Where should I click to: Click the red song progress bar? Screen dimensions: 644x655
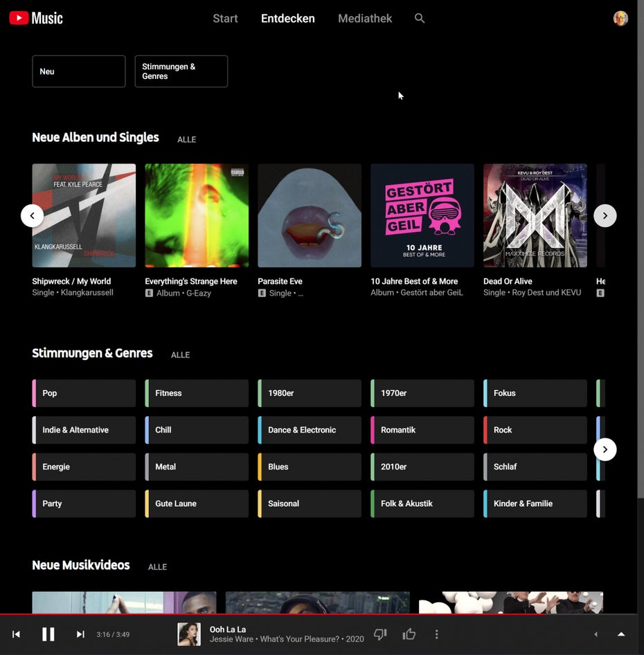click(x=274, y=614)
